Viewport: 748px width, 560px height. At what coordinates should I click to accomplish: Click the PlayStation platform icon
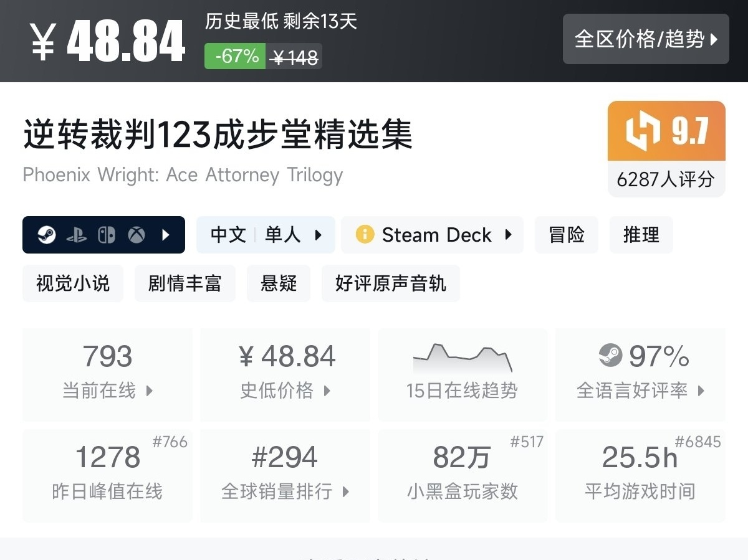point(77,235)
